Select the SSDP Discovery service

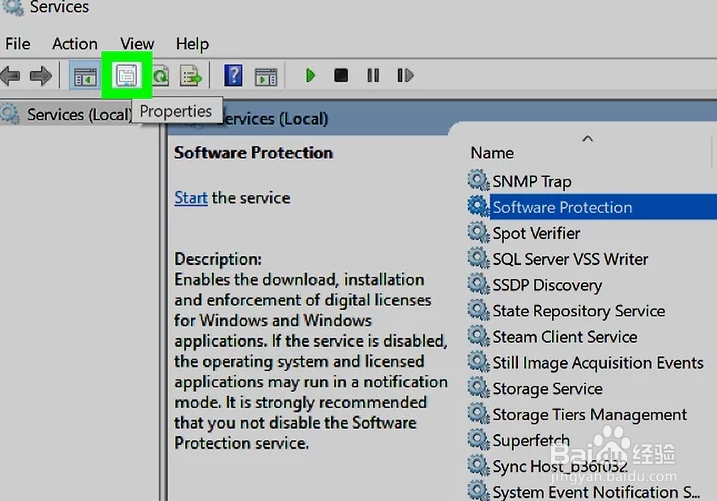point(547,285)
